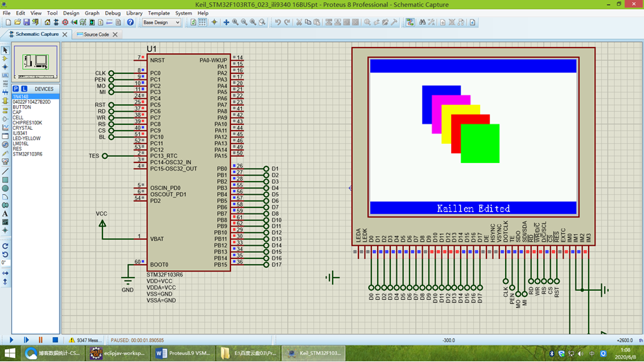Stop the simulation

[x=55, y=340]
